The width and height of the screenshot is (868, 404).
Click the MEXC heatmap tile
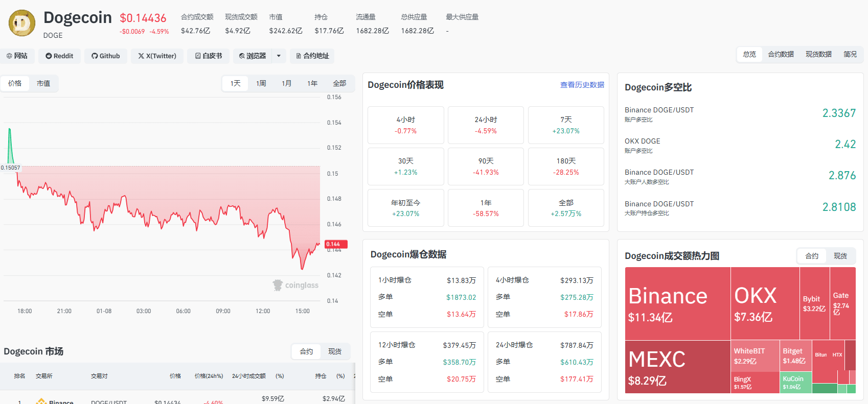[678, 367]
